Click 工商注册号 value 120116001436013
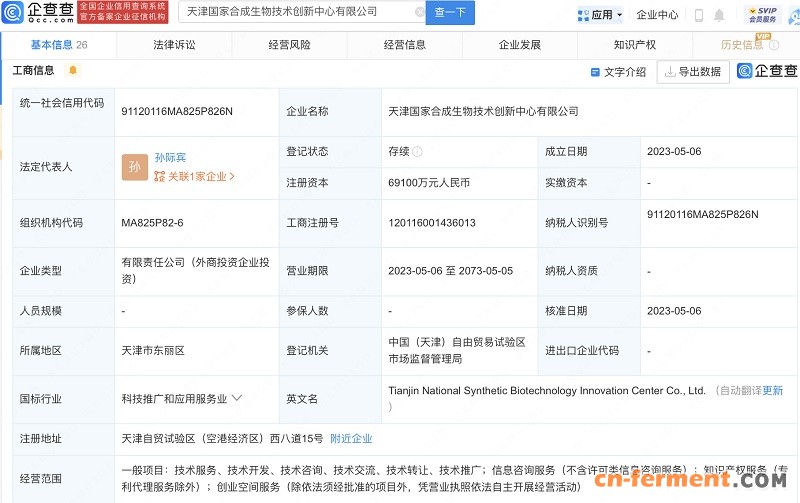The height and width of the screenshot is (503, 800). [432, 223]
